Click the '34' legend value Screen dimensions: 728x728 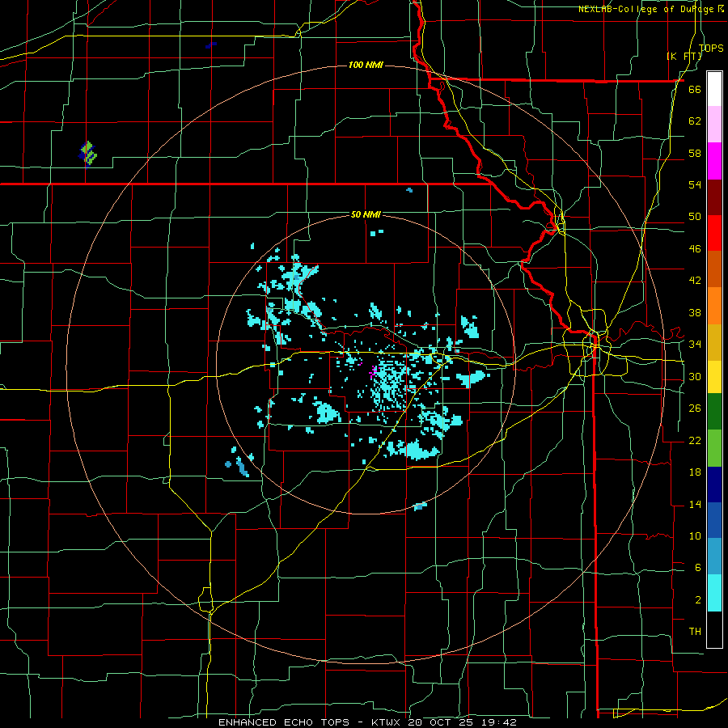(x=695, y=345)
